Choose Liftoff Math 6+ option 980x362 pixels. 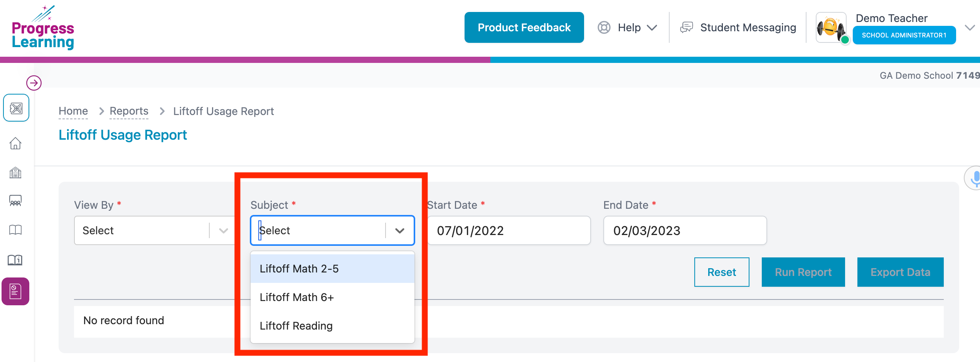(x=332, y=297)
